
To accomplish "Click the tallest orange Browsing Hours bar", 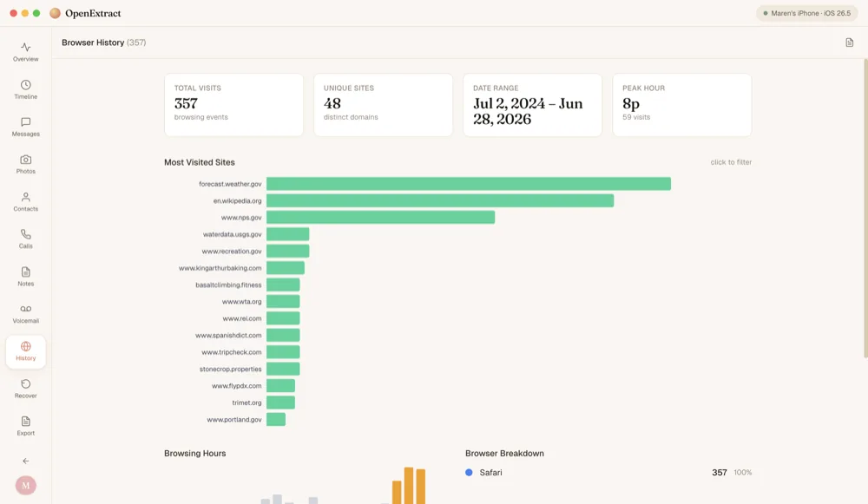I will (409, 486).
